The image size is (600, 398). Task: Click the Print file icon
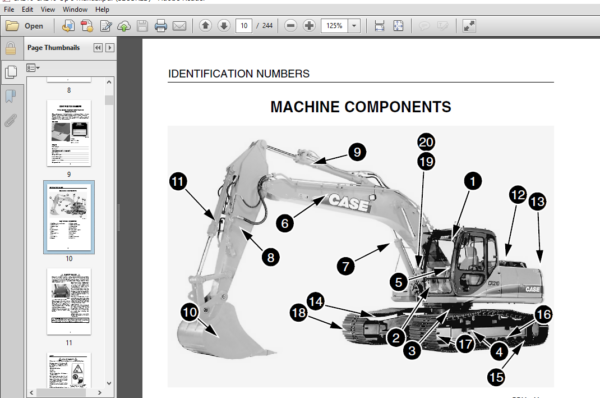161,26
